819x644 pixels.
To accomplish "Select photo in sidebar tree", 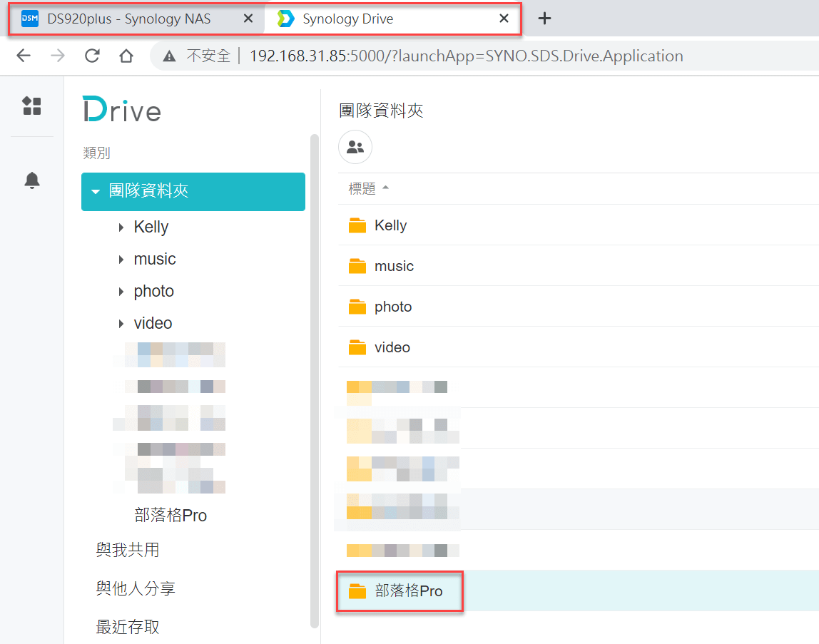I will (153, 291).
